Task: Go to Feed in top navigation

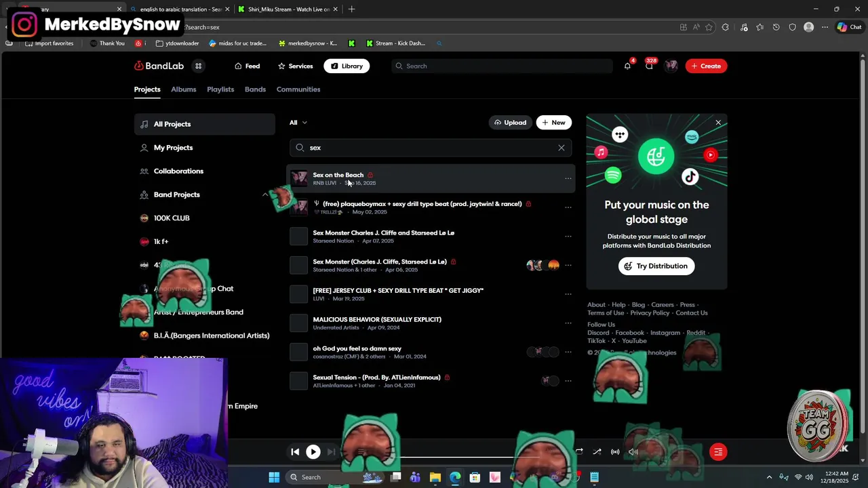Action: [x=247, y=66]
